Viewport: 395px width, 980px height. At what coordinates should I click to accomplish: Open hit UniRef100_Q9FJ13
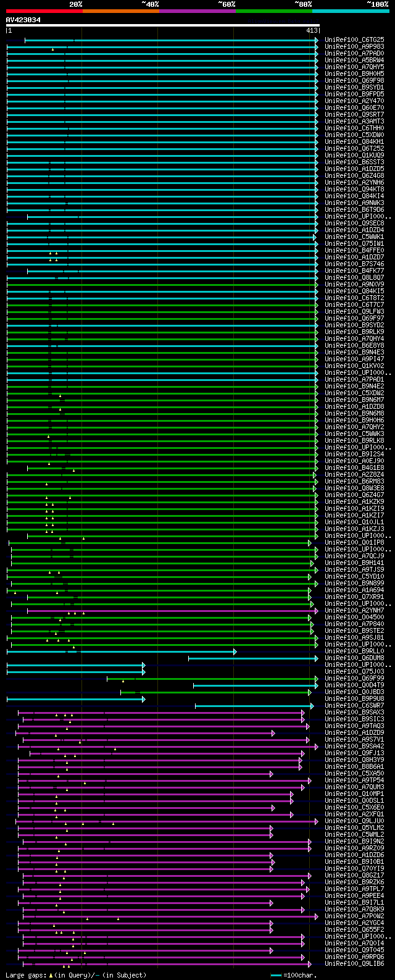(x=354, y=753)
